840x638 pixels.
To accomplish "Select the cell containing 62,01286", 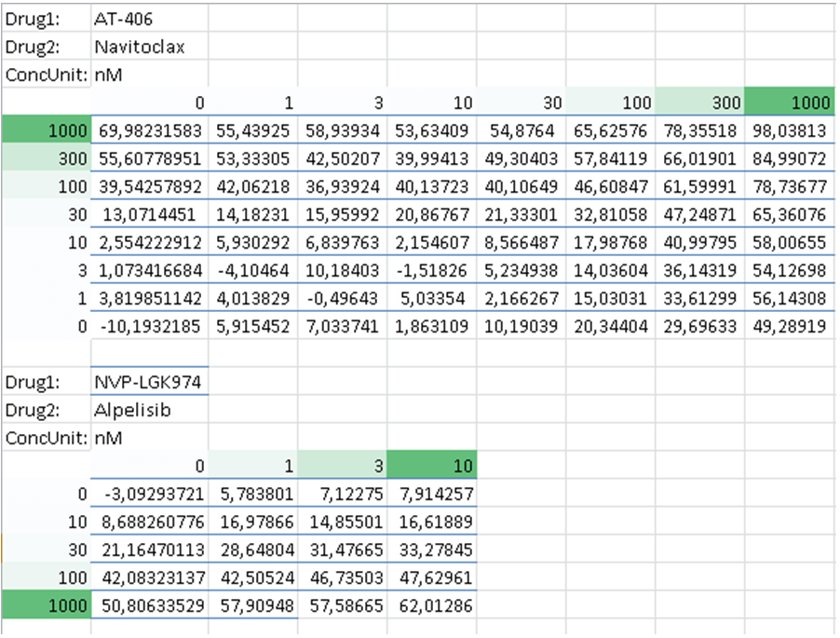I will coord(434,606).
